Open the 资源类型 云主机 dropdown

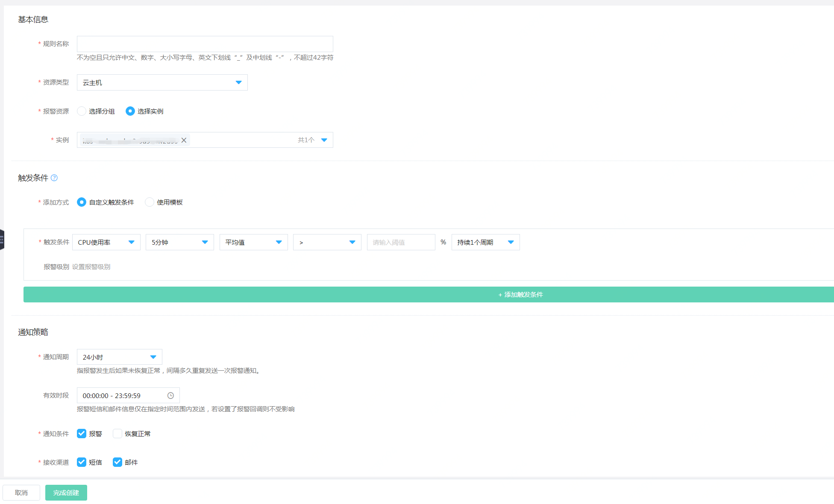[x=162, y=82]
